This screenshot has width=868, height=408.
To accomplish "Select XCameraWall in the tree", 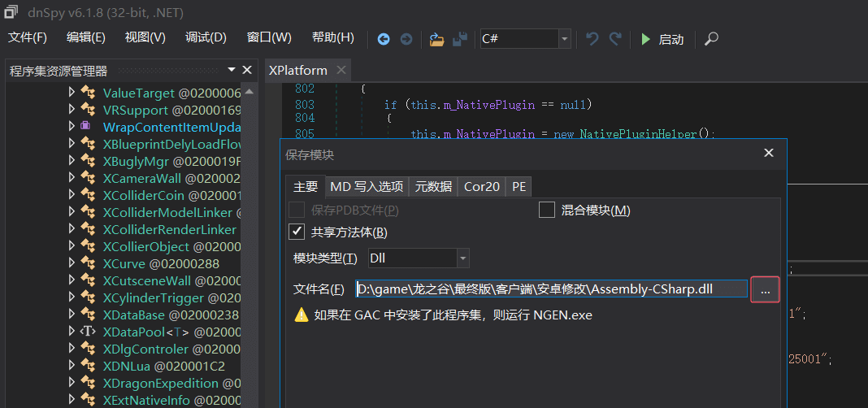I will click(172, 178).
